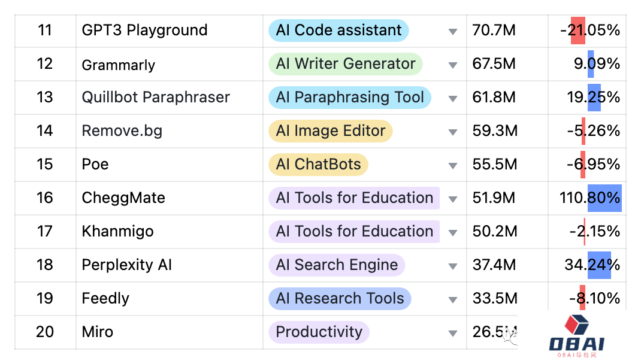This screenshot has height=364, width=641.
Task: Open dropdown arrow for GPT3 Playground category
Action: tap(453, 32)
